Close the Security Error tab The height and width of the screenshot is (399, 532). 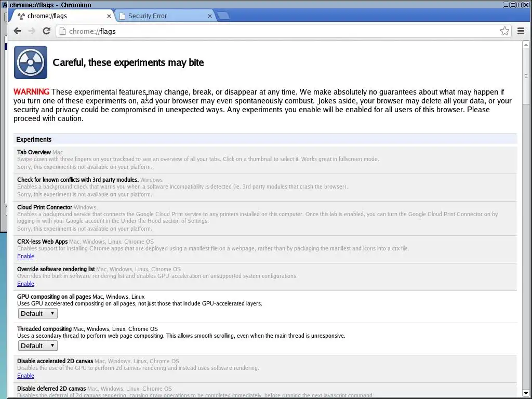point(210,16)
